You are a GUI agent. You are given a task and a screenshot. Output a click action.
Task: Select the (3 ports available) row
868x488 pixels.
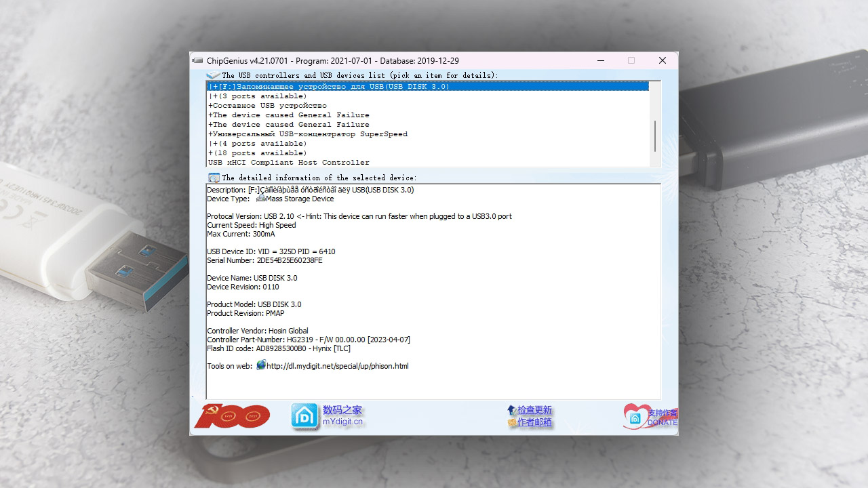[x=428, y=96]
